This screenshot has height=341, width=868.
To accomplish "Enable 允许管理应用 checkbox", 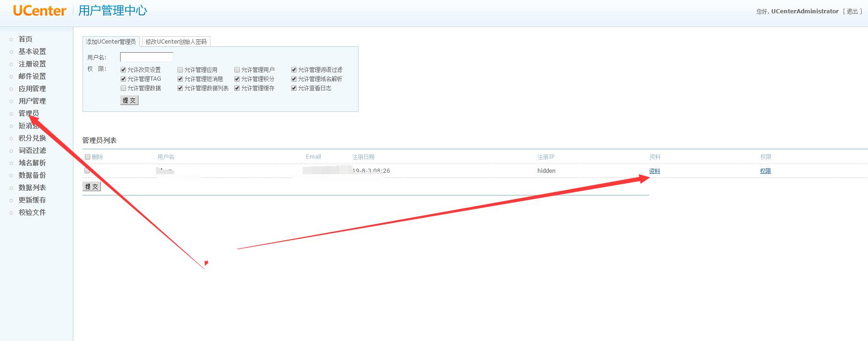I will tap(180, 70).
